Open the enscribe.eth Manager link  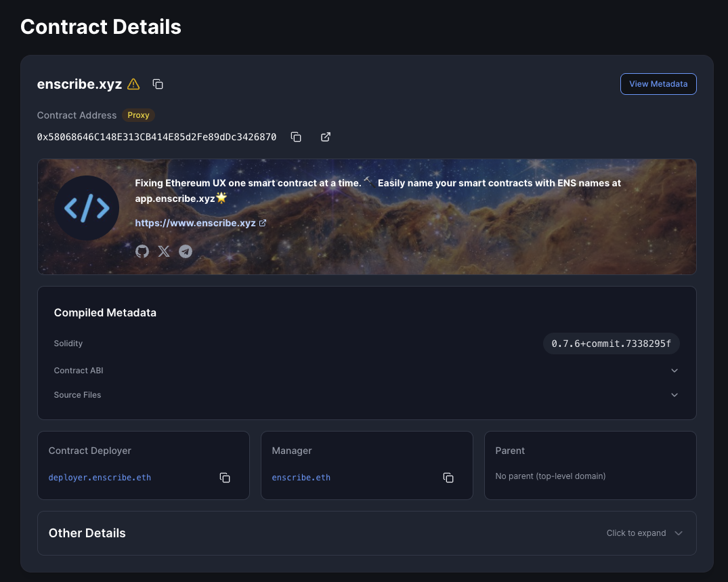[x=301, y=478]
